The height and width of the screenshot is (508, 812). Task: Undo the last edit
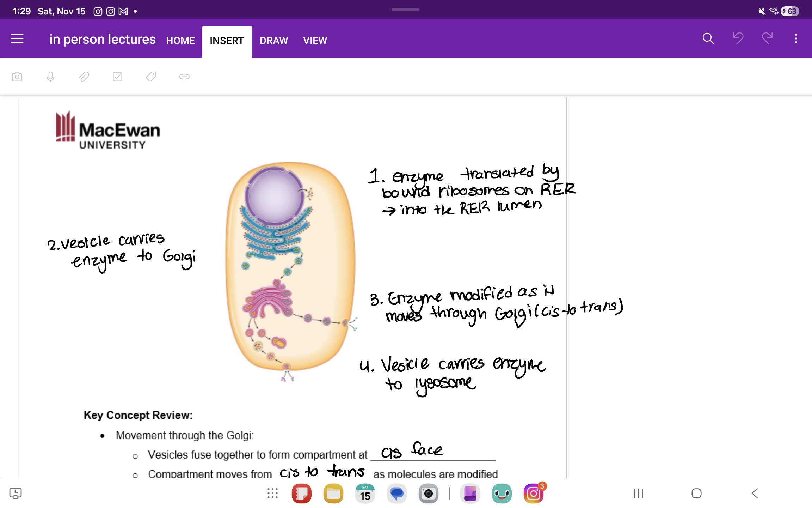[x=737, y=38]
